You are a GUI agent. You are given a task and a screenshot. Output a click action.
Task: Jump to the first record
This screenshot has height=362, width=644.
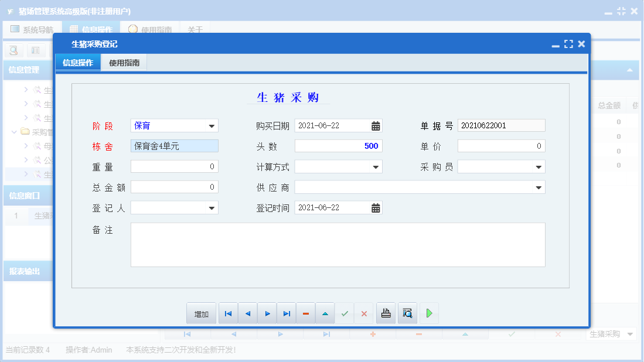pyautogui.click(x=228, y=314)
